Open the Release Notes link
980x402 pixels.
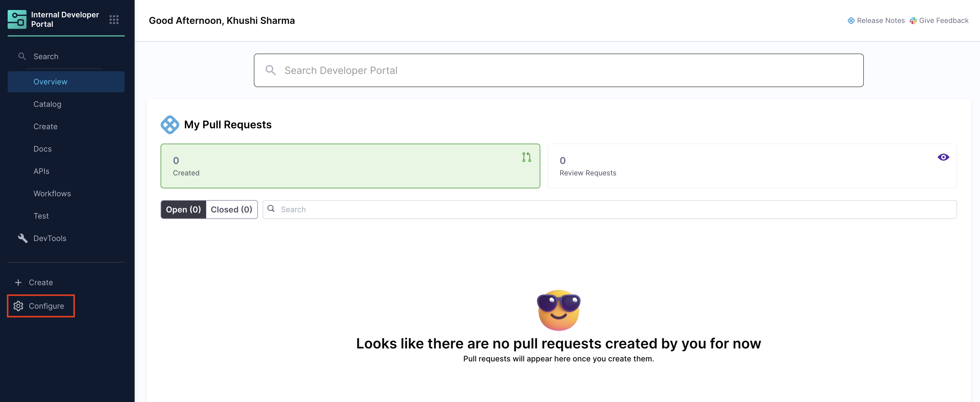tap(880, 21)
